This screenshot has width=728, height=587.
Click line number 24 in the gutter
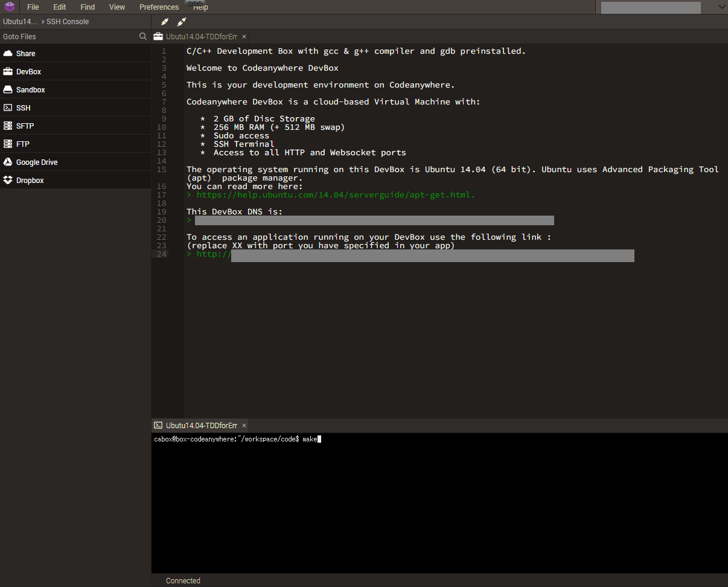[161, 254]
